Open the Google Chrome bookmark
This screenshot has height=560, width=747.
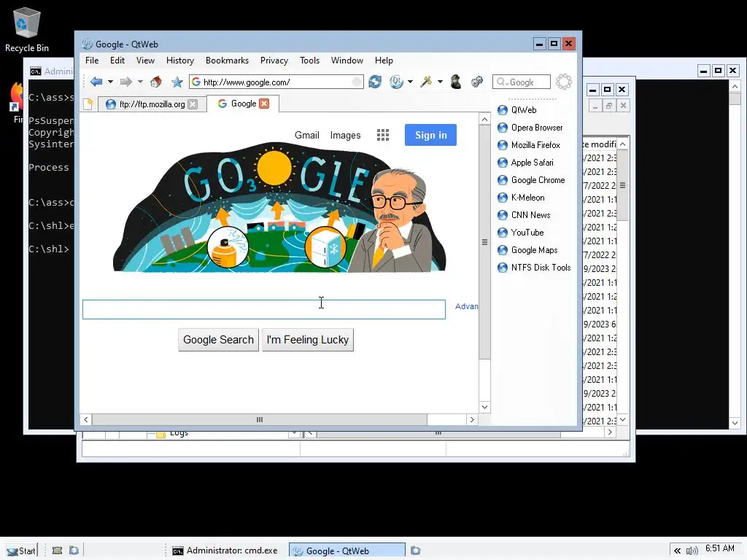point(531,180)
